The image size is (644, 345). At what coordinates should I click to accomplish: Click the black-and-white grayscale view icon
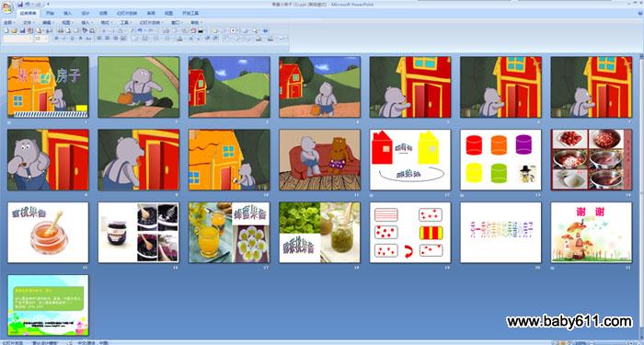point(201,30)
